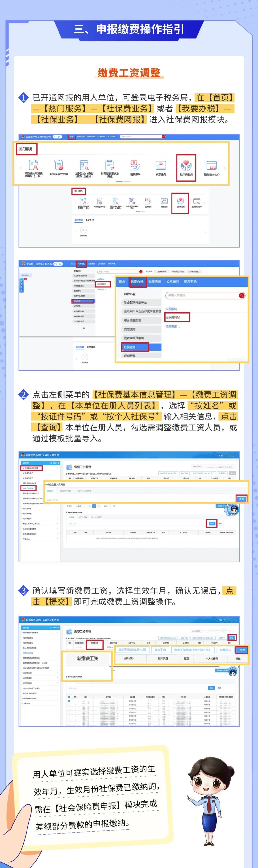258x868 pixels.
Task: Open 综合关联式申报 icon in enlarged 热门服务 row
Action: coord(59,166)
